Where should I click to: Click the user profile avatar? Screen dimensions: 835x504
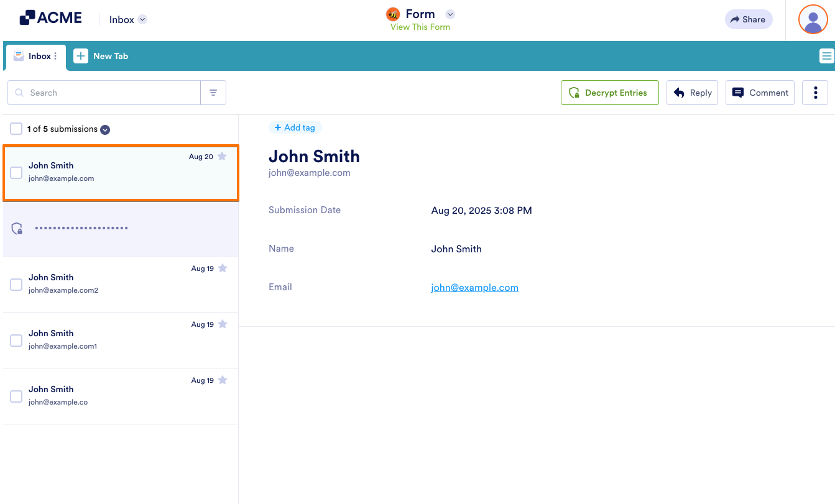click(x=813, y=19)
